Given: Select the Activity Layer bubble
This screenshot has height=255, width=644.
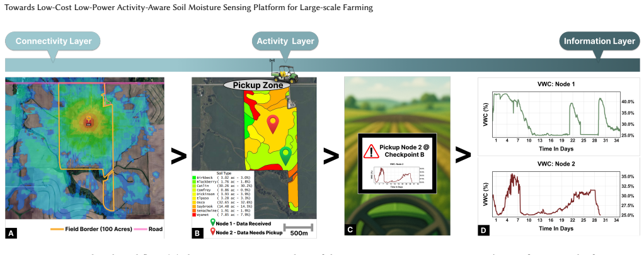Looking at the screenshot, I should pos(285,41).
